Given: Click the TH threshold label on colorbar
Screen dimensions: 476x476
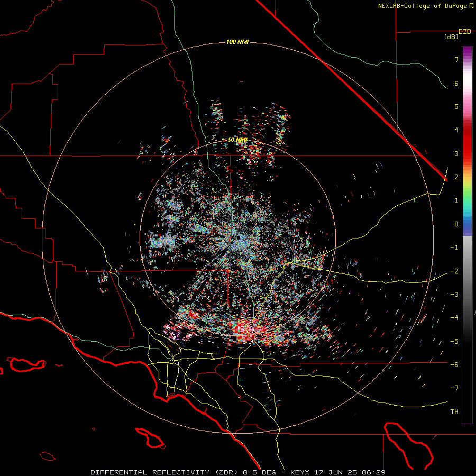Looking at the screenshot, I should [x=454, y=412].
